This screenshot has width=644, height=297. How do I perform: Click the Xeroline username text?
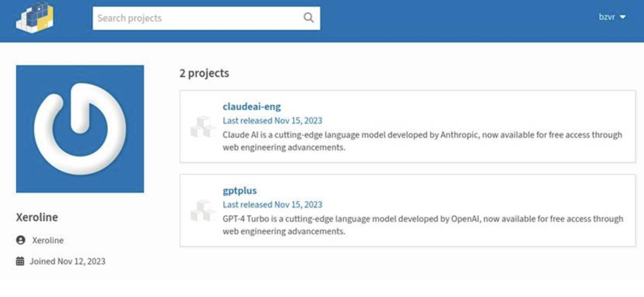tap(48, 240)
